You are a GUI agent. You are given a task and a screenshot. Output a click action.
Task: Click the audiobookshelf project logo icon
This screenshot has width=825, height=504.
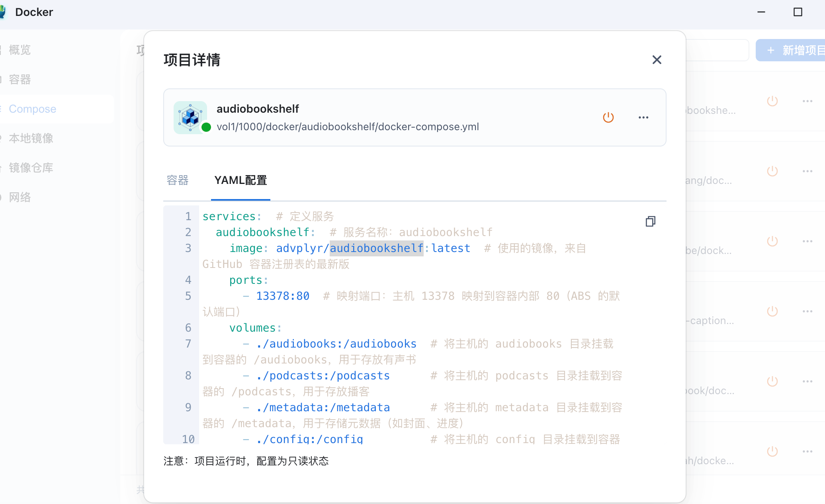(190, 117)
